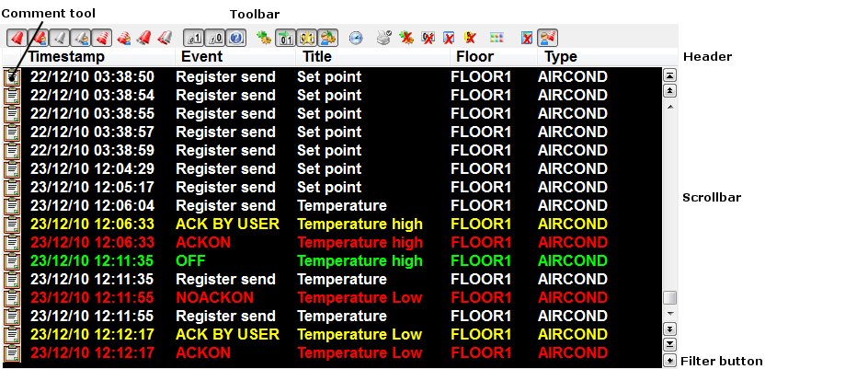
Task: Click the first red bell toolbar icon
Action: [16, 39]
